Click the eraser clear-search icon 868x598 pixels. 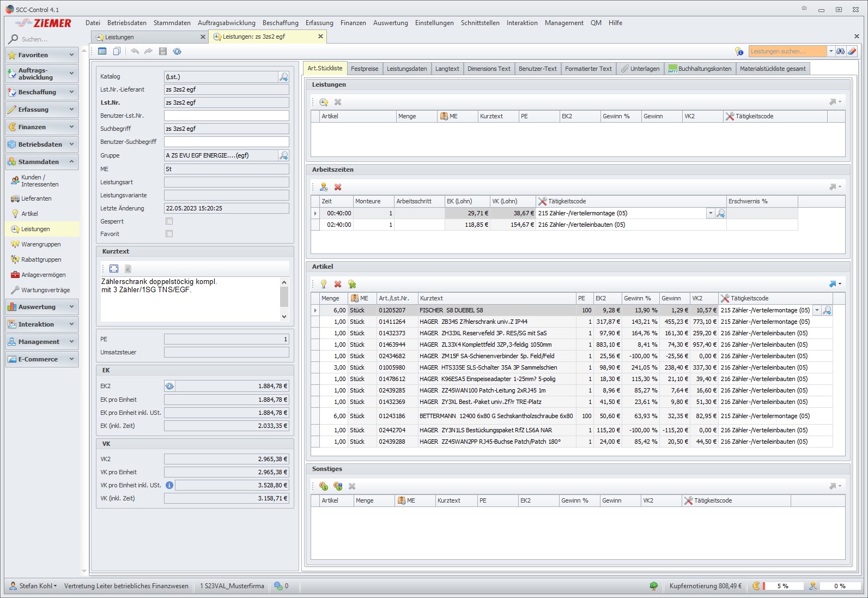pos(852,51)
